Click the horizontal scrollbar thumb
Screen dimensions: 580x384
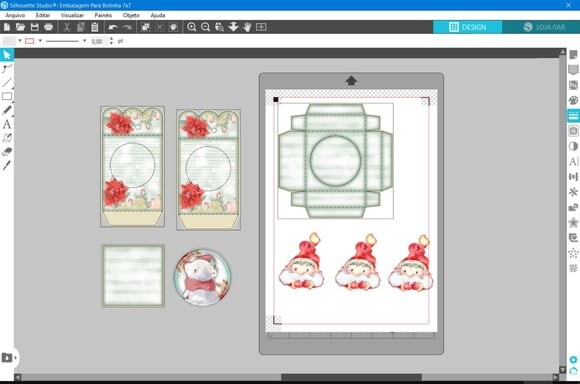pos(351,377)
